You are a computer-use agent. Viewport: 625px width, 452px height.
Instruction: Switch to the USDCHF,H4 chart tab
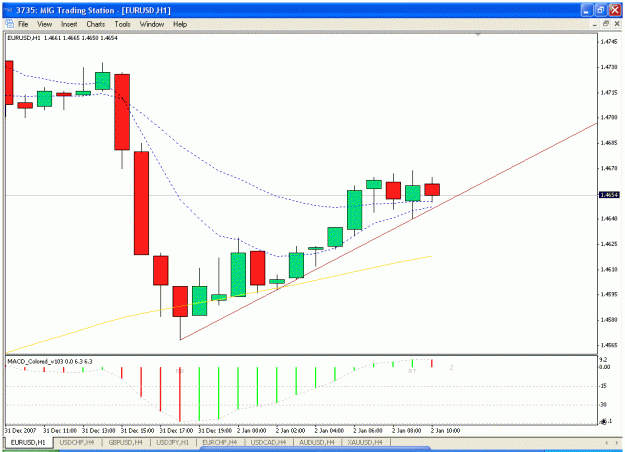click(x=77, y=442)
